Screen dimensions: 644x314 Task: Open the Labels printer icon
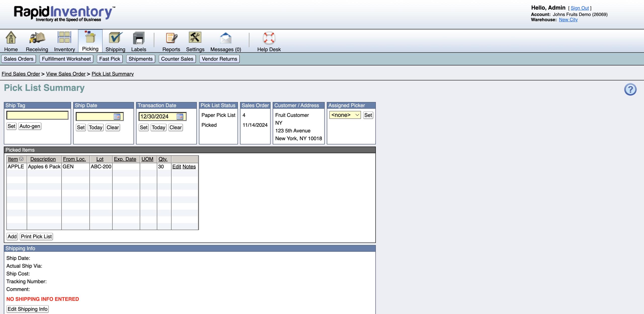(139, 38)
